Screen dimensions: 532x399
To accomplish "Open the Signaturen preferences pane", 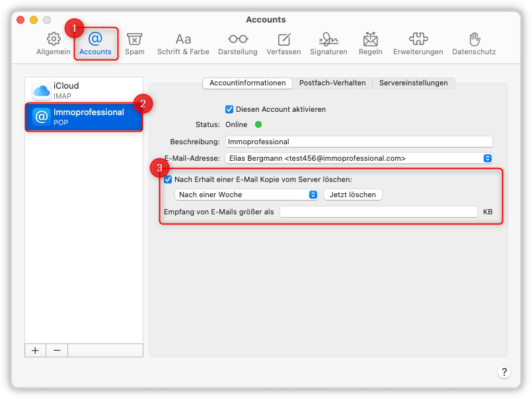I will [x=328, y=44].
